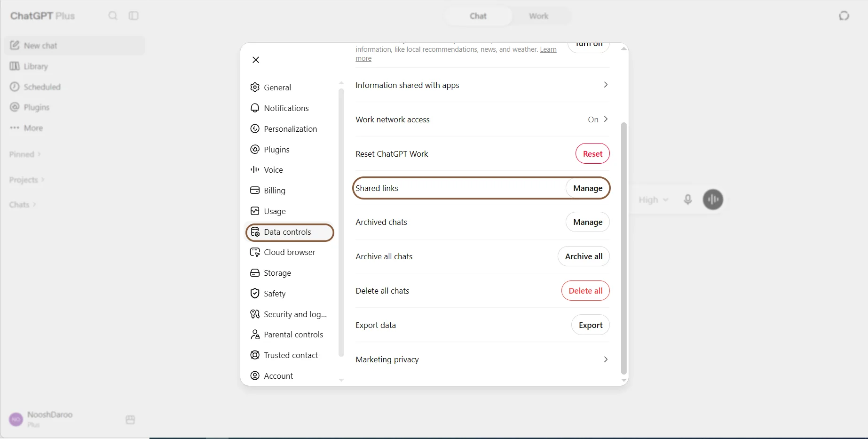Click the scroll-up arrow of the settings content
The width and height of the screenshot is (868, 439).
point(624,48)
